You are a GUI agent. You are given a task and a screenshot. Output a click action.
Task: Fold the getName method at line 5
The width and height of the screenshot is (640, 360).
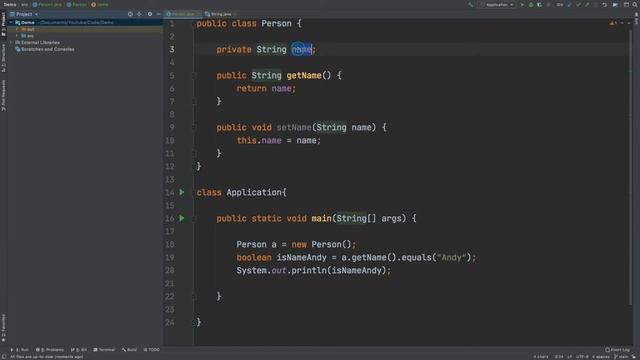click(x=195, y=76)
